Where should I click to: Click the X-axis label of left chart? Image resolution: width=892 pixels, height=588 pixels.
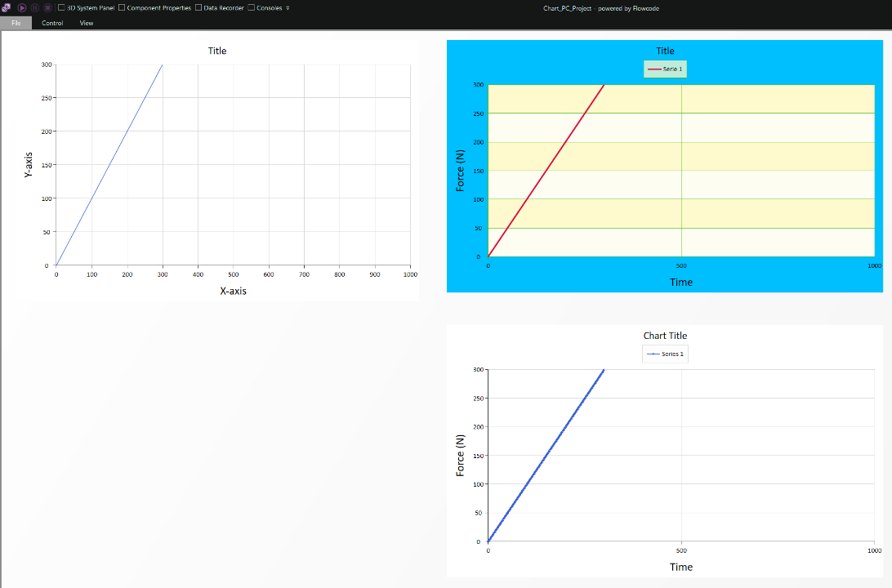click(x=233, y=291)
